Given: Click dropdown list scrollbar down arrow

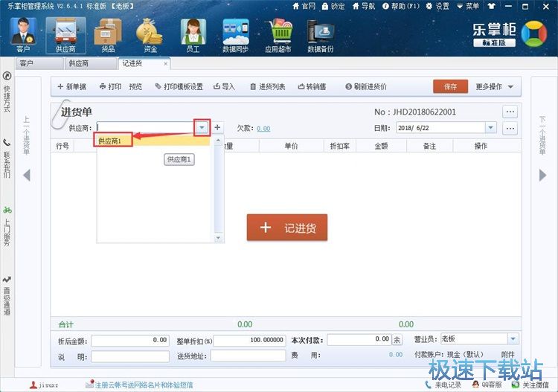Looking at the screenshot, I should 218,237.
